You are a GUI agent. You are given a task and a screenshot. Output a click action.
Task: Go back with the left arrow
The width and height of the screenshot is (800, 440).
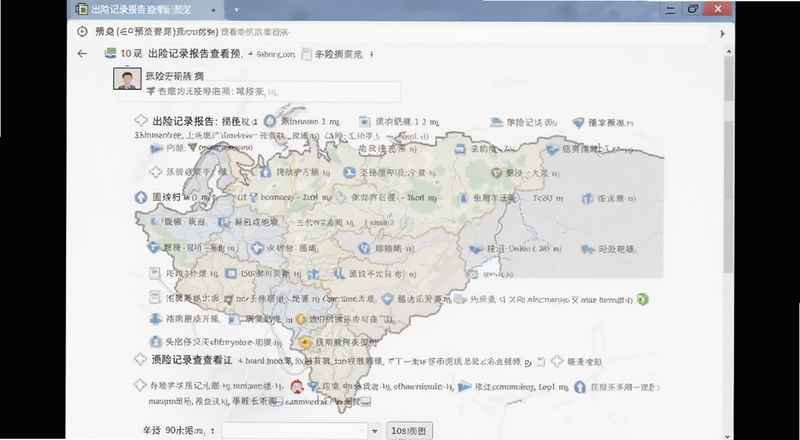pos(82,54)
